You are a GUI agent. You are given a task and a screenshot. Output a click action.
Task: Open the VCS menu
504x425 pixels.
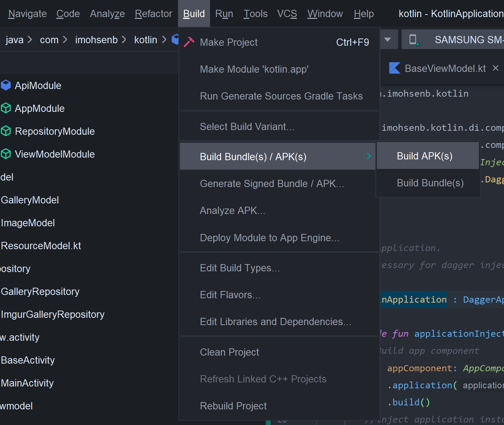[287, 14]
